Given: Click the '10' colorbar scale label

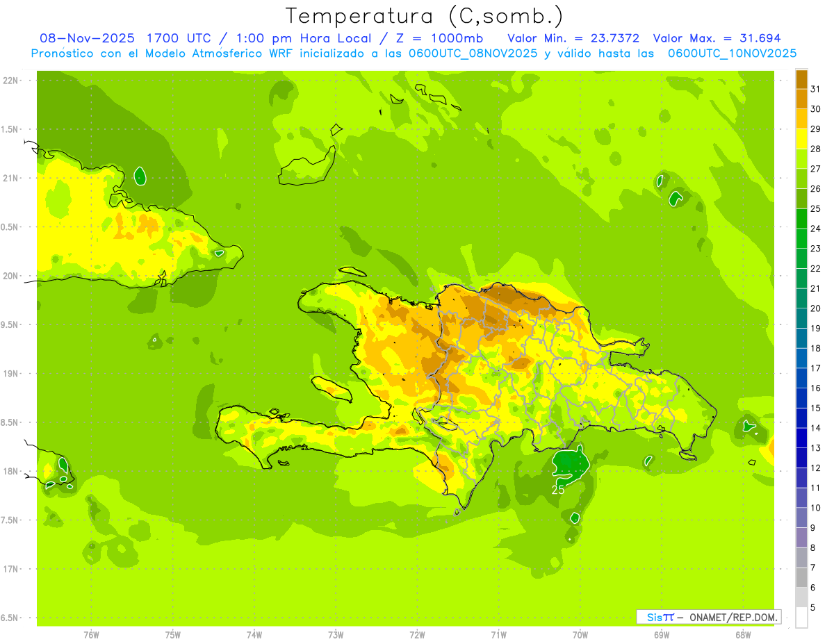Looking at the screenshot, I should [x=816, y=508].
